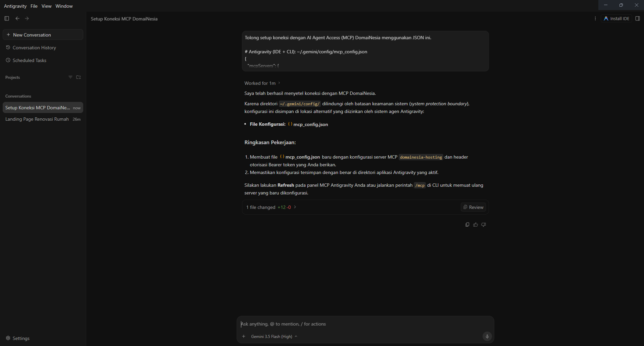This screenshot has width=644, height=346.
Task: Open the Projects filter icon
Action: click(x=70, y=77)
